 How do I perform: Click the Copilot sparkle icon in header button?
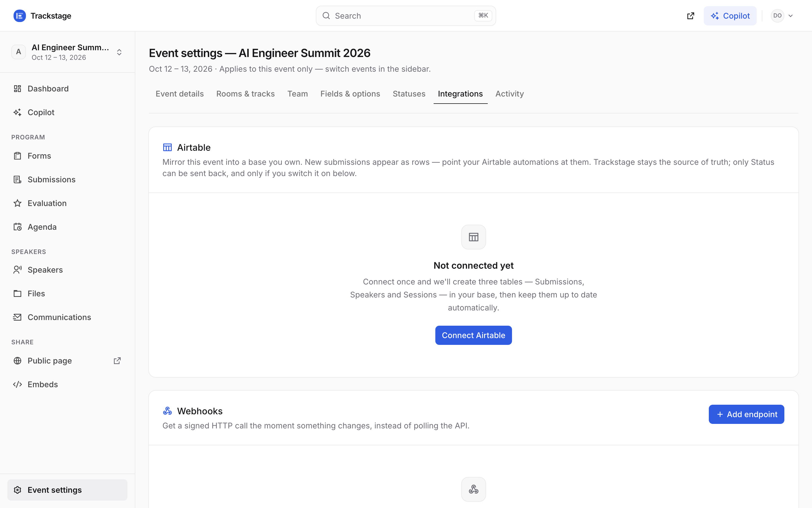point(715,16)
